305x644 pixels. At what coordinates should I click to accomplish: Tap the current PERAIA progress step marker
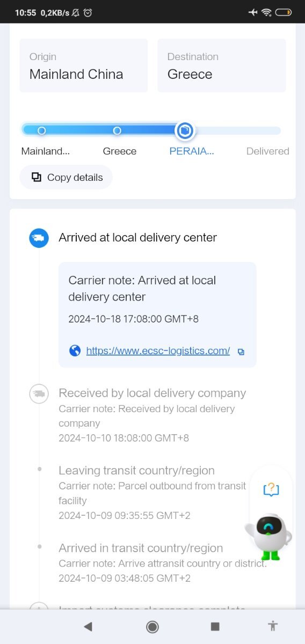(x=185, y=130)
